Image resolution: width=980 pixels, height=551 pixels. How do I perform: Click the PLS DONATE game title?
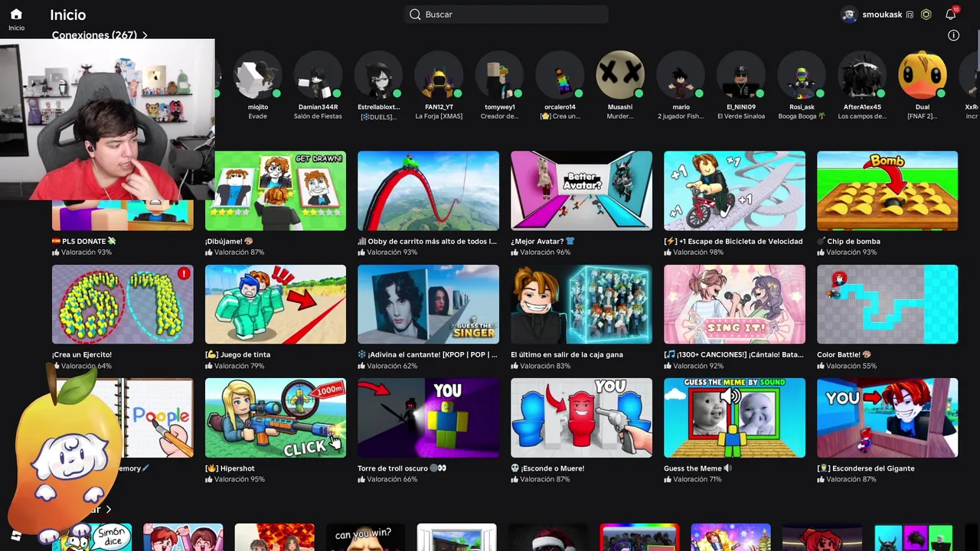(x=84, y=241)
